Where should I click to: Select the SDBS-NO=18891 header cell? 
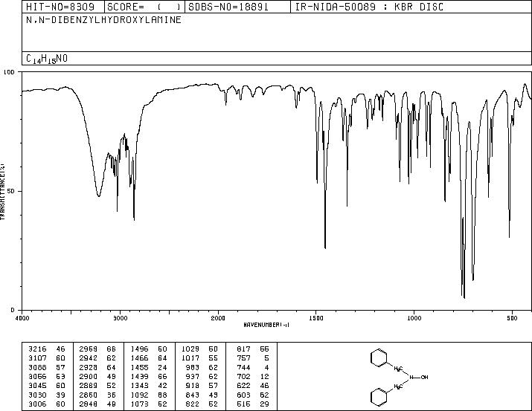tap(228, 7)
